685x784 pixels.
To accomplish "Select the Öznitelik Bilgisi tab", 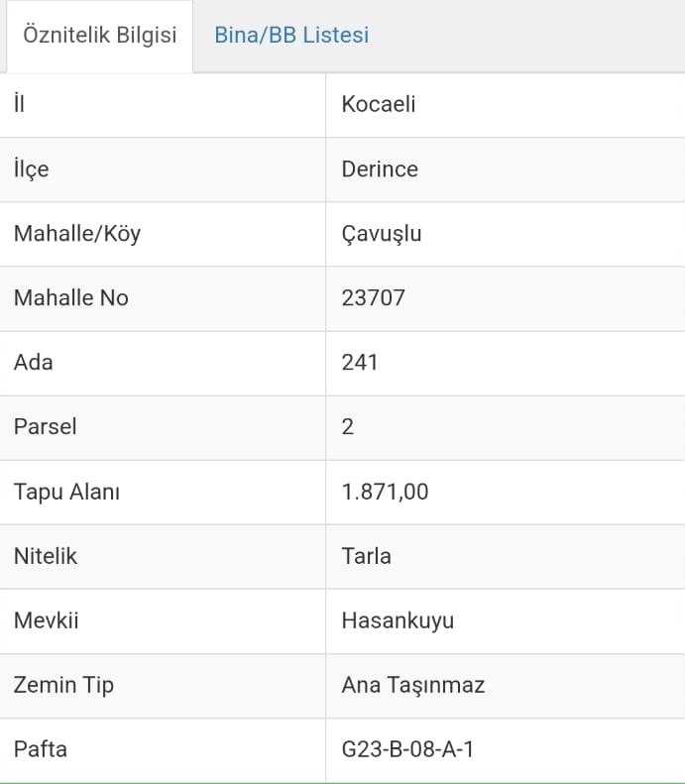I will pyautogui.click(x=99, y=36).
